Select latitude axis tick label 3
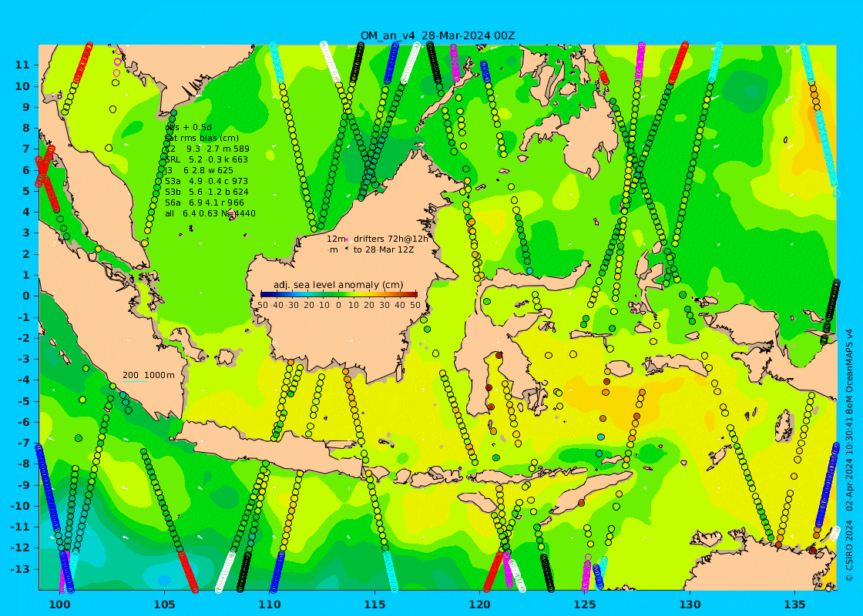The image size is (863, 616). 26,233
